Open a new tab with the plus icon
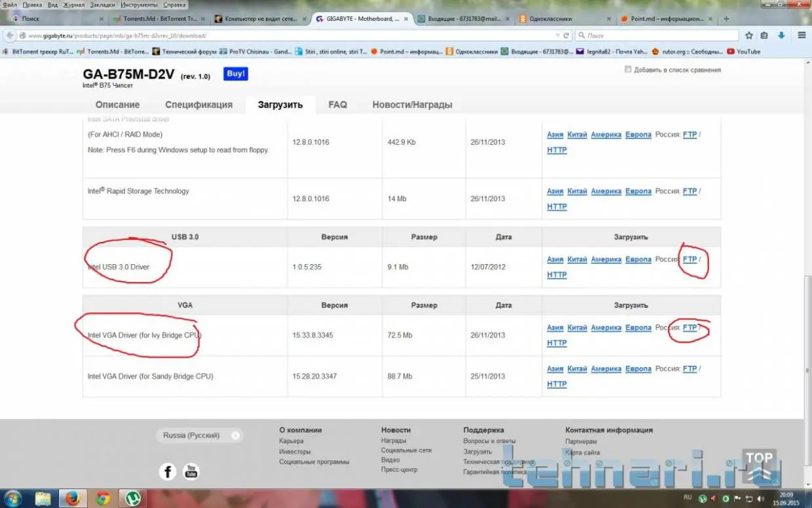The image size is (812, 508). tap(726, 19)
